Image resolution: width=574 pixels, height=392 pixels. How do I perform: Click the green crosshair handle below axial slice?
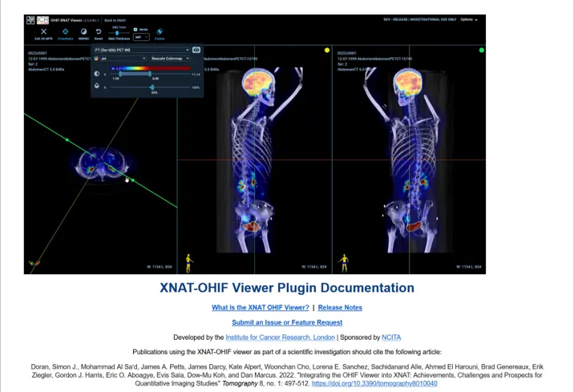(133, 180)
